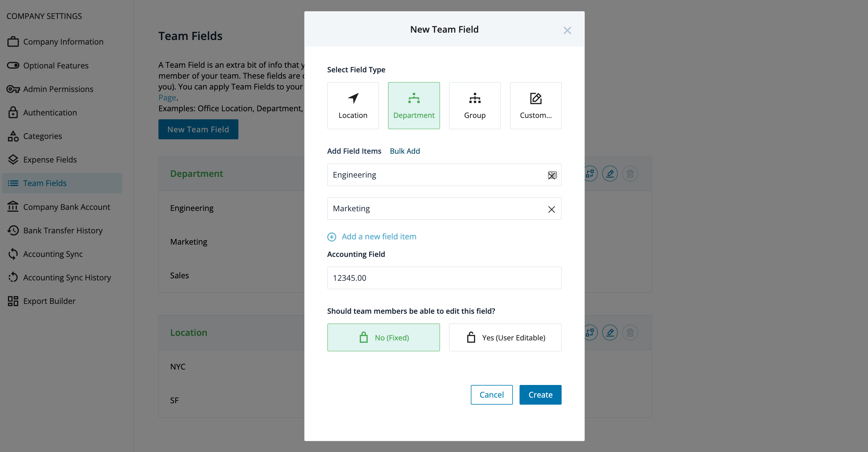Screen dimensions: 868x452
Task: Click New Team Field button on main page
Action: pyautogui.click(x=198, y=129)
